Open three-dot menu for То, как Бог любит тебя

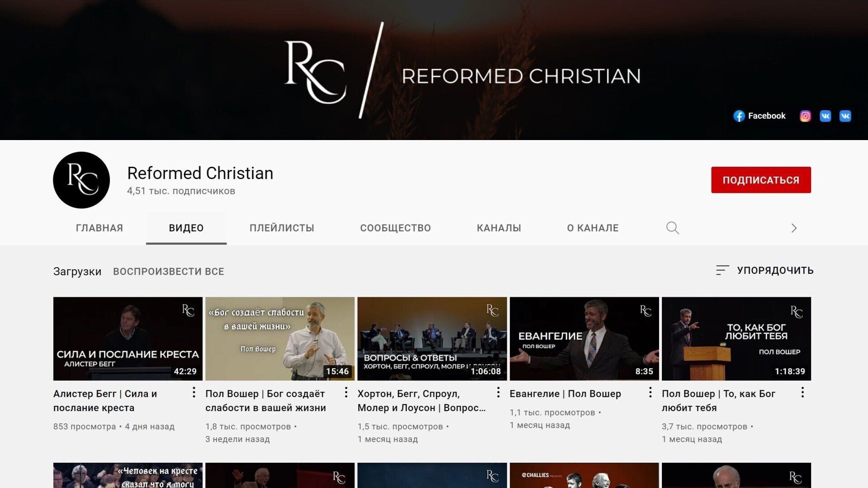click(802, 392)
